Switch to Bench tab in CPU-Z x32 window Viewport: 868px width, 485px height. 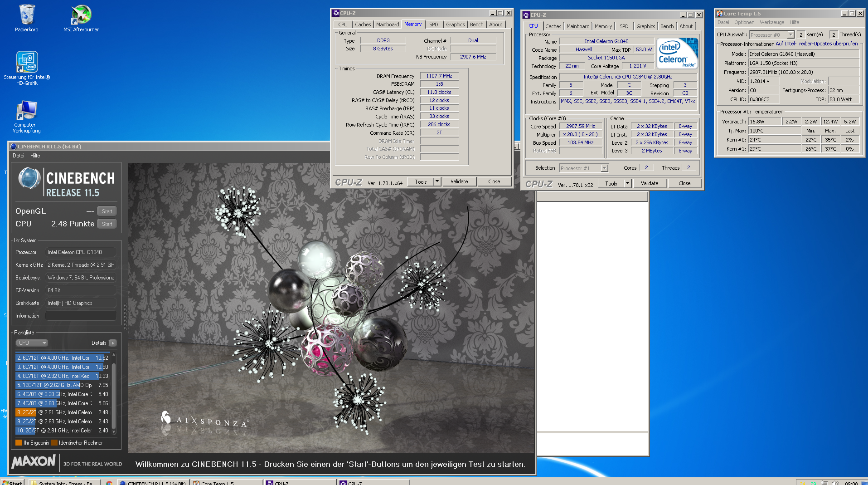[667, 26]
